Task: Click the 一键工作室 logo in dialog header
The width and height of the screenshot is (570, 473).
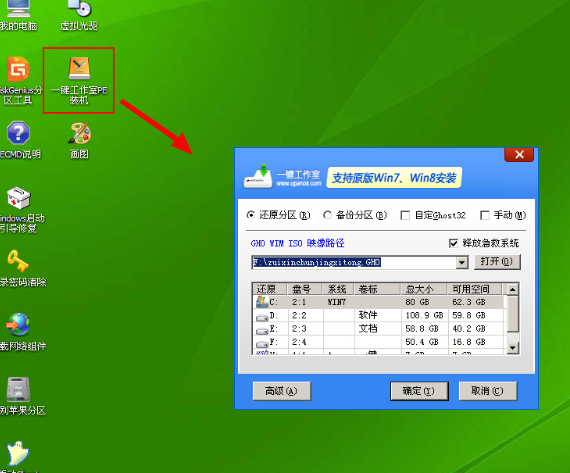Action: coord(282,177)
